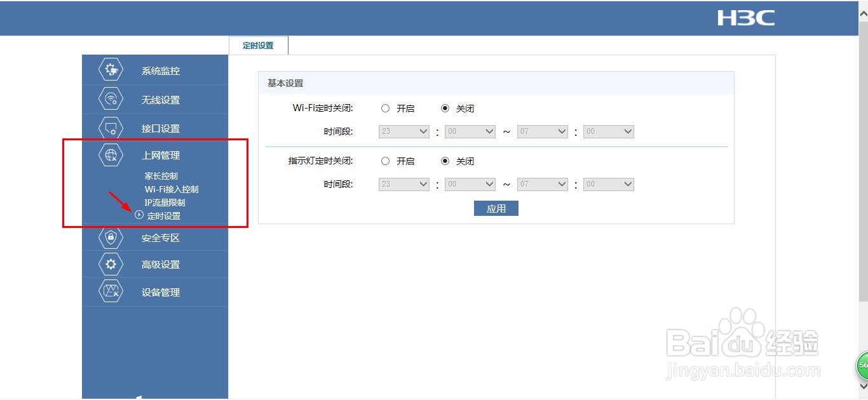868x400 pixels.
Task: Open the Wi-Fi end hour dropdown showing 07
Action: [x=542, y=131]
